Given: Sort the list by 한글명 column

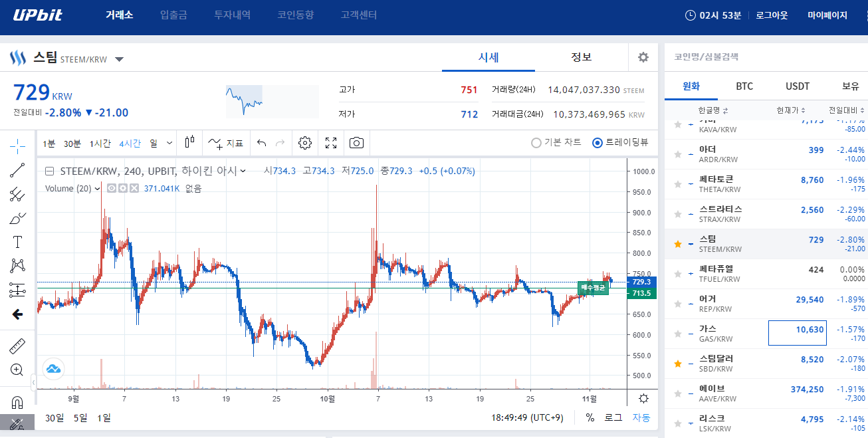Looking at the screenshot, I should [x=712, y=110].
